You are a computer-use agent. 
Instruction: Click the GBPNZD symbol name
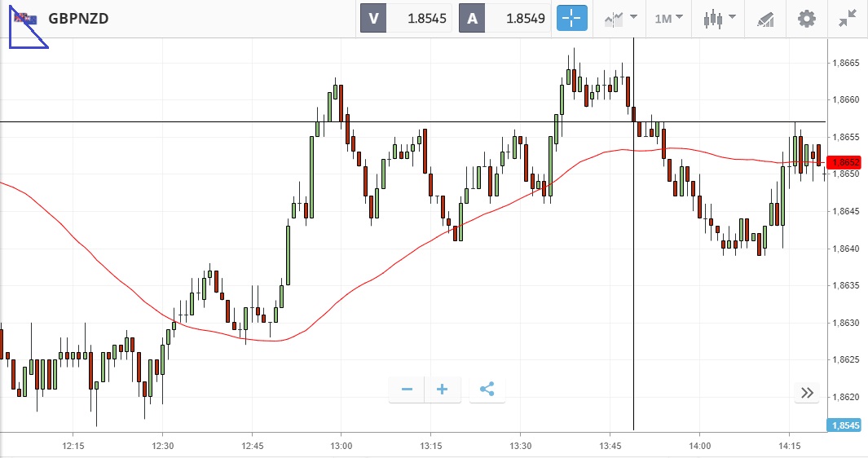[x=79, y=18]
